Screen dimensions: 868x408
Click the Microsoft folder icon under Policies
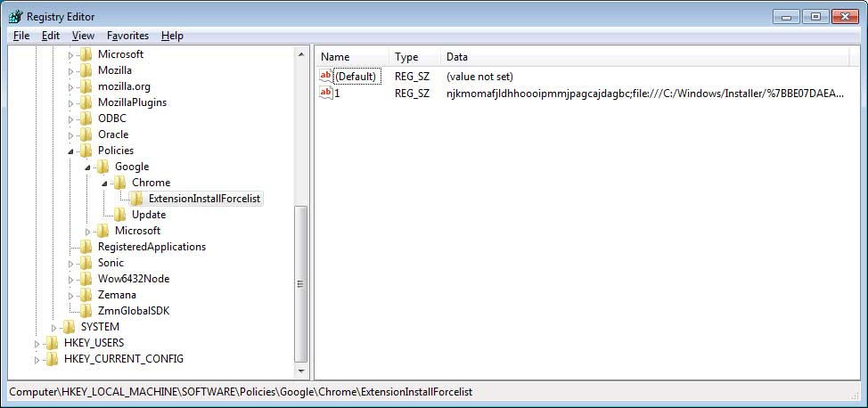[103, 231]
